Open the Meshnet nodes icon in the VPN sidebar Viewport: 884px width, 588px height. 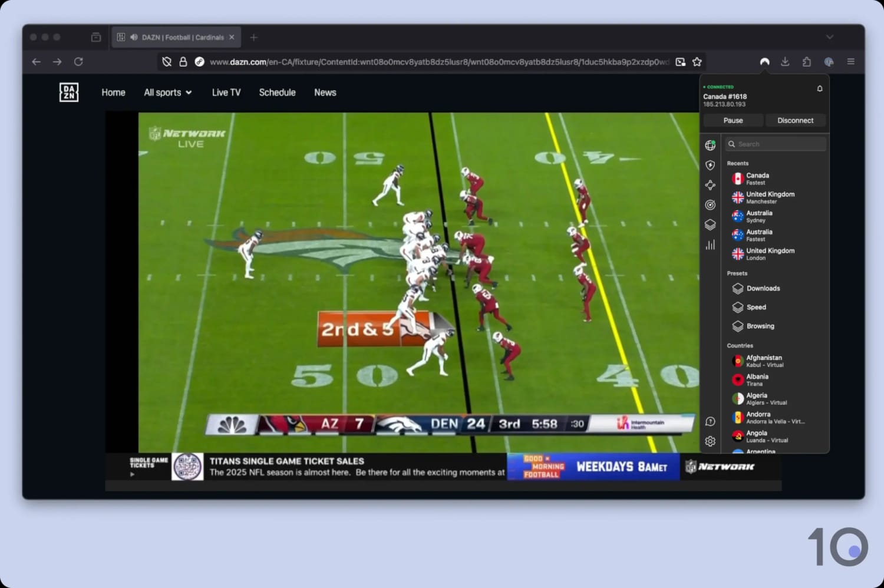[710, 185]
